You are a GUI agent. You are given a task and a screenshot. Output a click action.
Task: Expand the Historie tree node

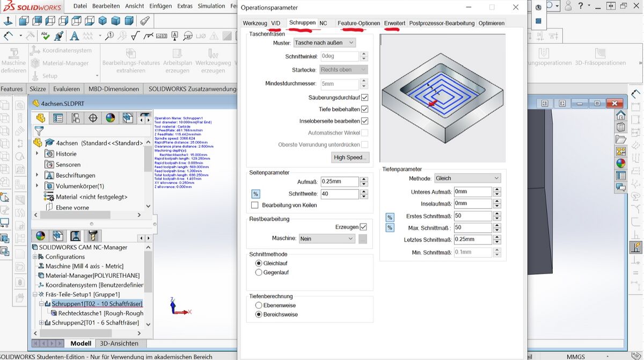tap(37, 154)
